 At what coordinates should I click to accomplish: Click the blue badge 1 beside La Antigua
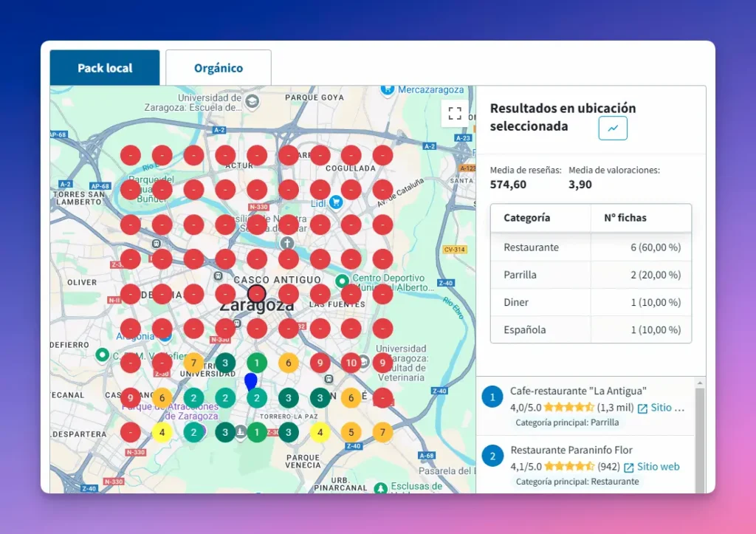click(x=492, y=397)
